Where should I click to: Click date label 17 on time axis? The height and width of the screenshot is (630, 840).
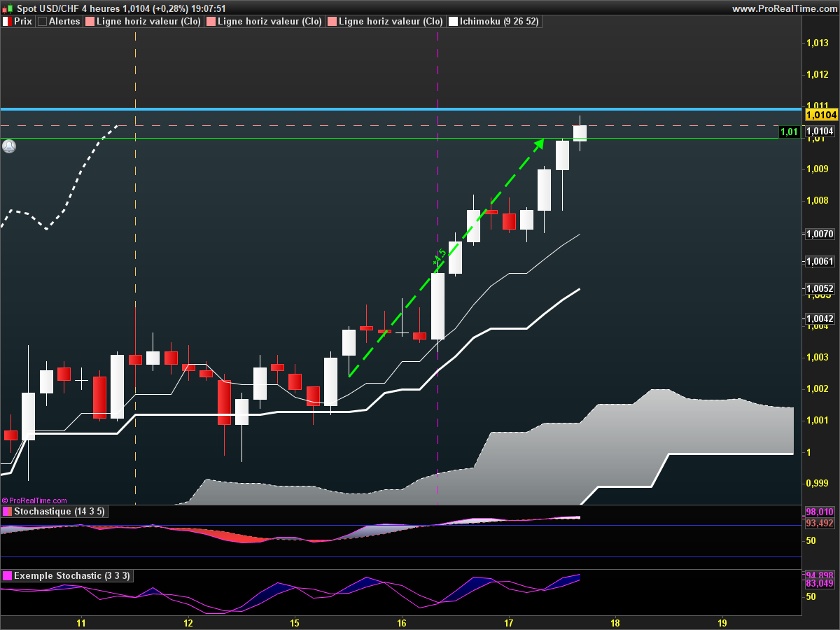coord(509,622)
